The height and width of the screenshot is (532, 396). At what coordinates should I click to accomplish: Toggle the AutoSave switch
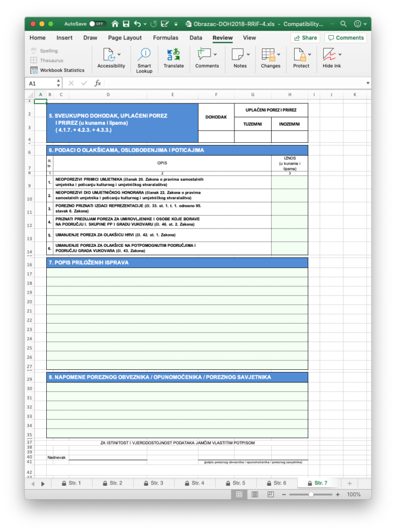[x=97, y=24]
